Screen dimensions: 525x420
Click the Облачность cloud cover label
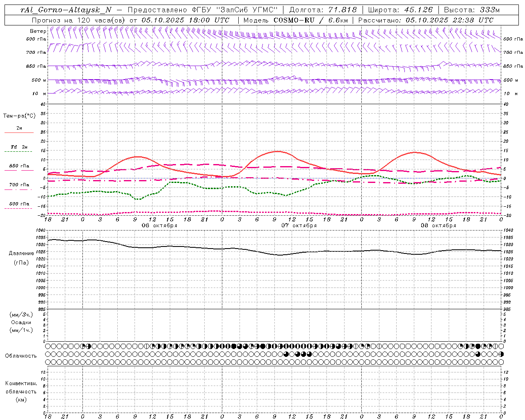point(21,356)
